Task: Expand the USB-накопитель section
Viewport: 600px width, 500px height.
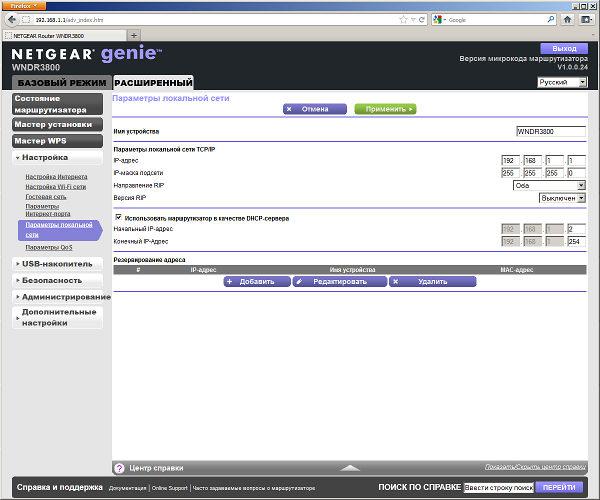Action: (x=57, y=264)
